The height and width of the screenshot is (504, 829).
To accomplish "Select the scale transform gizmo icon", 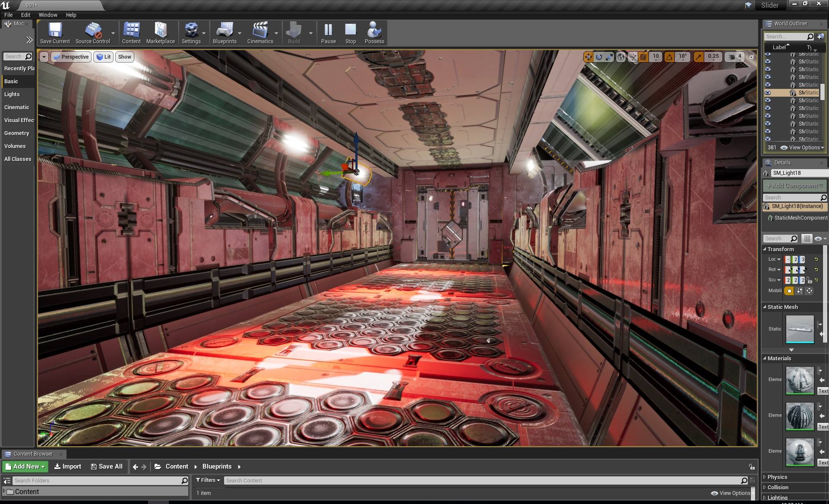I will (609, 57).
